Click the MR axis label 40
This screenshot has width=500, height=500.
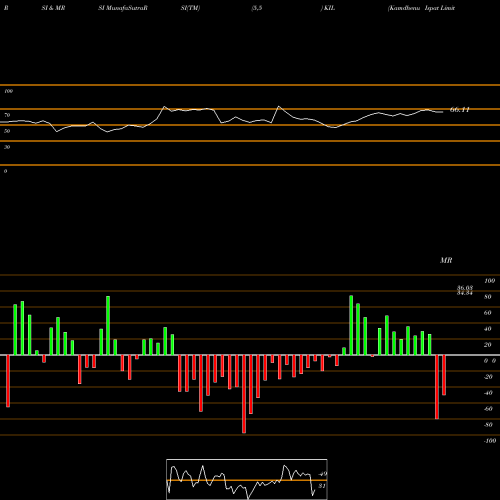488,329
